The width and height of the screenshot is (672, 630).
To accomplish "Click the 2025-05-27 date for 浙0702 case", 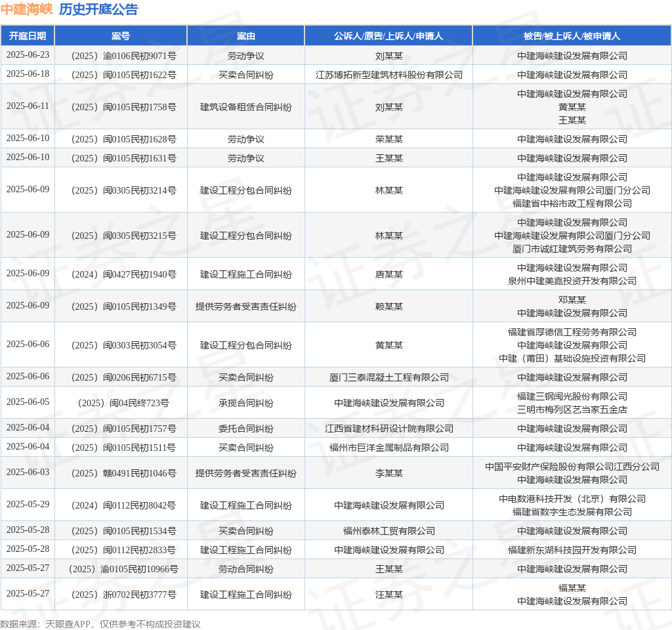I will coord(28,593).
